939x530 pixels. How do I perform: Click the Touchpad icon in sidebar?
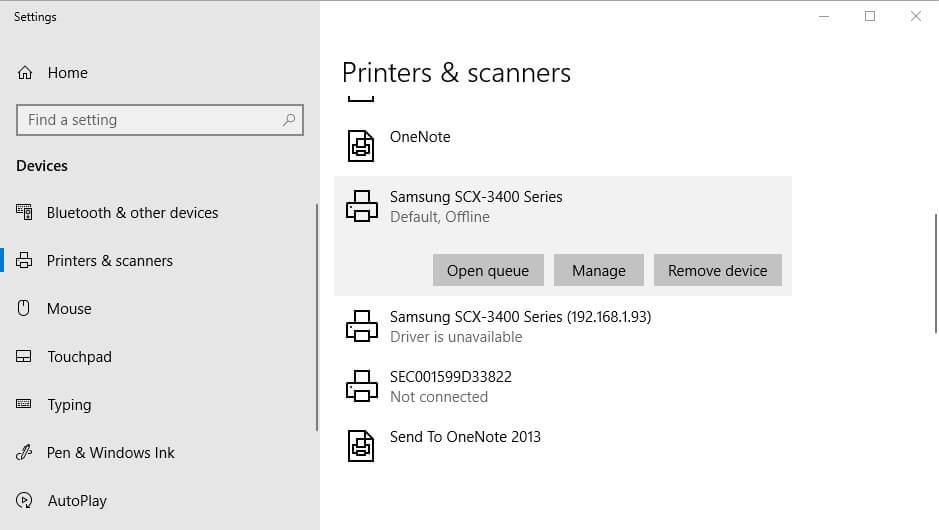coord(25,357)
